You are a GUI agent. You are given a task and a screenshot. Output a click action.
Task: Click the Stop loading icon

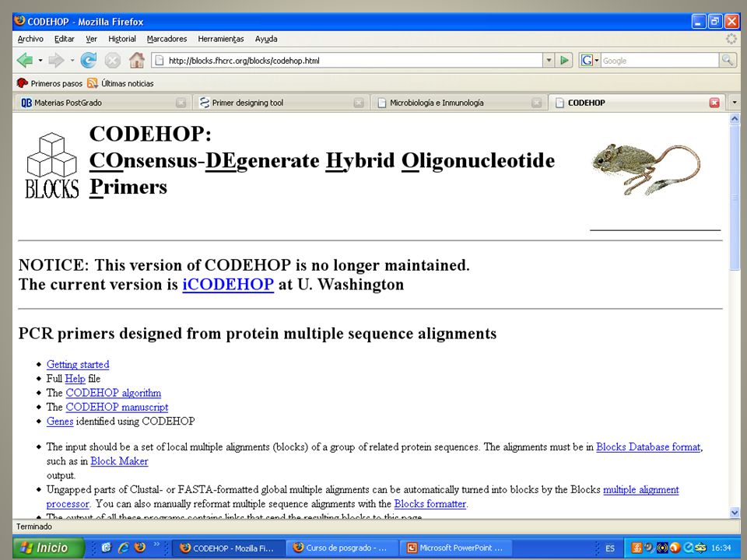click(x=112, y=61)
